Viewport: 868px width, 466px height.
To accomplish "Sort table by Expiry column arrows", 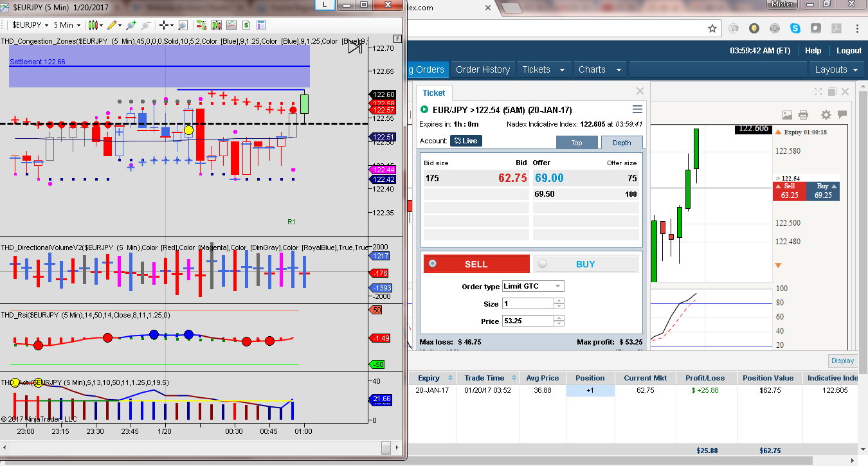I will (450, 378).
